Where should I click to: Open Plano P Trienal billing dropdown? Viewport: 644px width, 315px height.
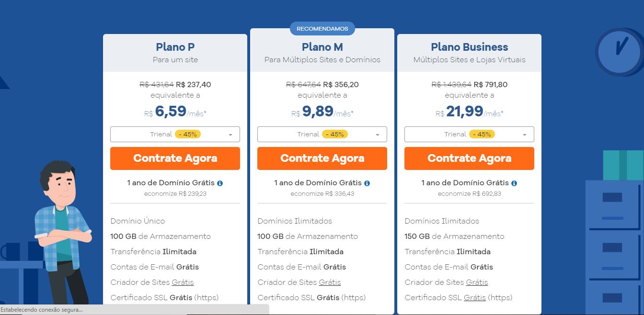click(x=175, y=135)
